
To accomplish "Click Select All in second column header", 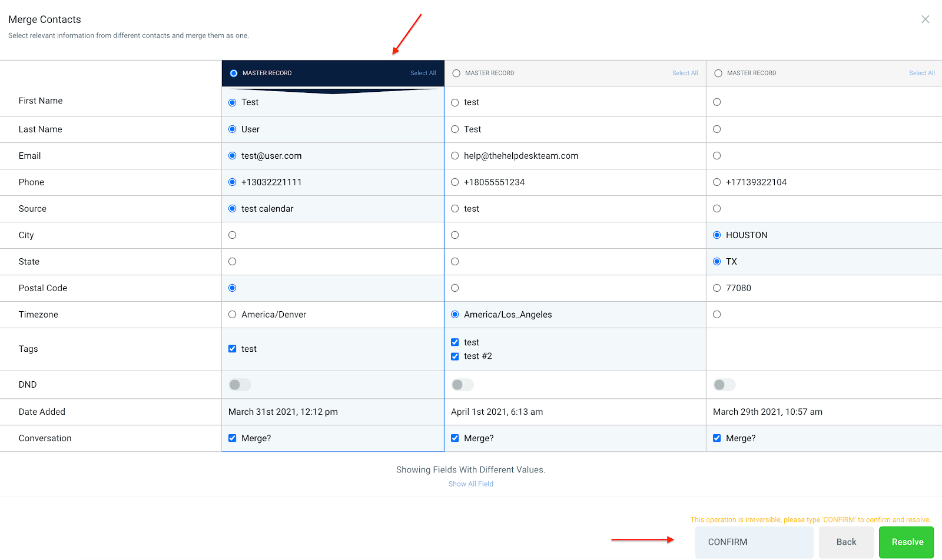I will 685,74.
